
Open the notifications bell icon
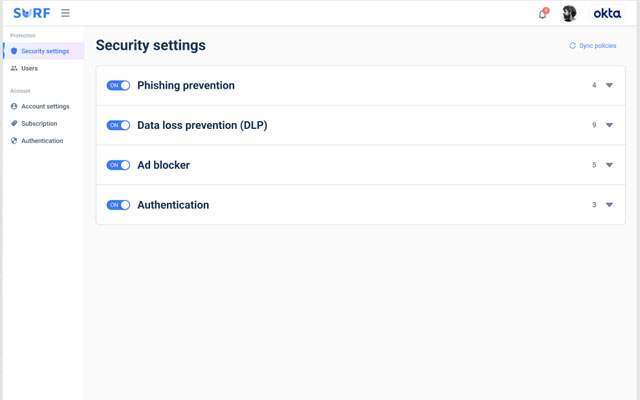click(542, 14)
